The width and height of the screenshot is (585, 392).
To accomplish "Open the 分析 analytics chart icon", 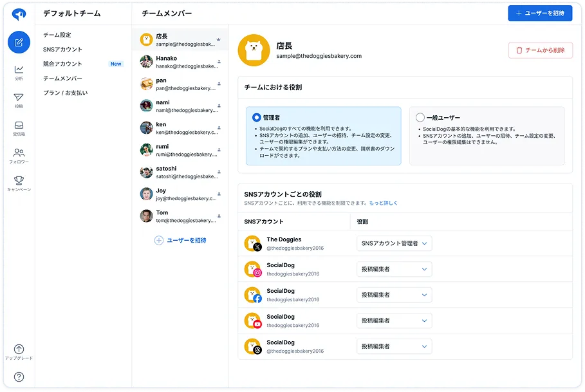I will coord(19,70).
